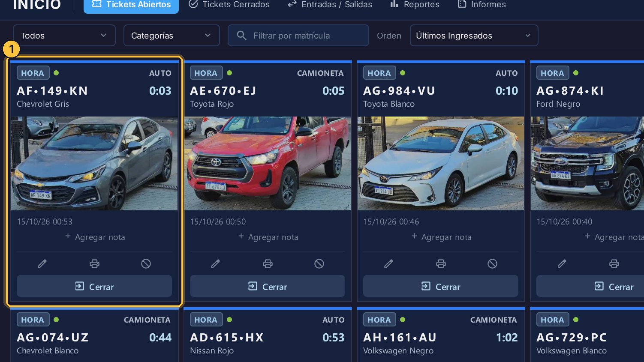Select plate text AG•074•UZ

[53, 338]
